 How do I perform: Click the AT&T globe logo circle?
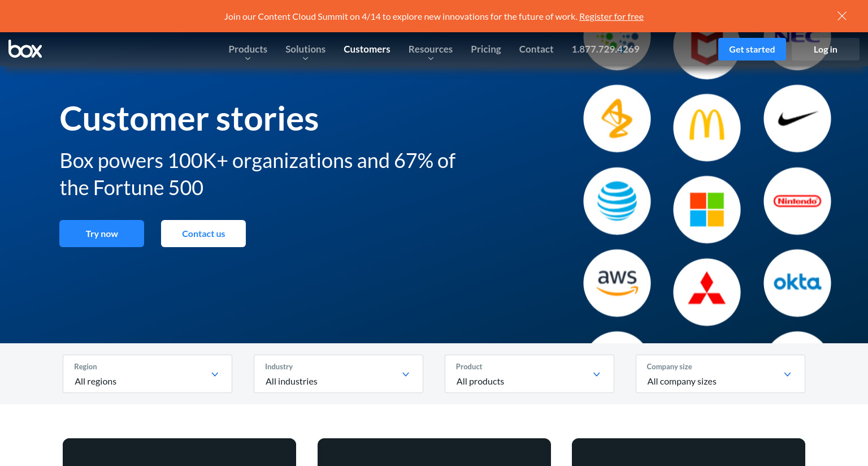pyautogui.click(x=617, y=201)
